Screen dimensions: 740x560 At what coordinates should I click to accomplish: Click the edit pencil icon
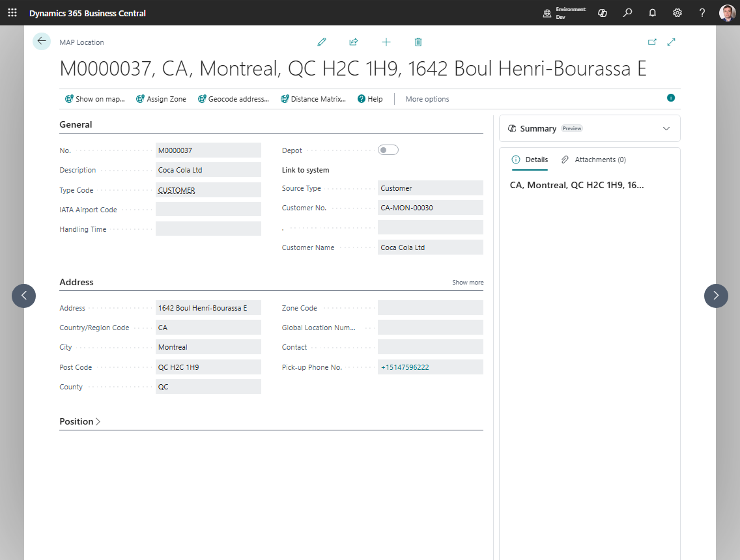point(321,42)
